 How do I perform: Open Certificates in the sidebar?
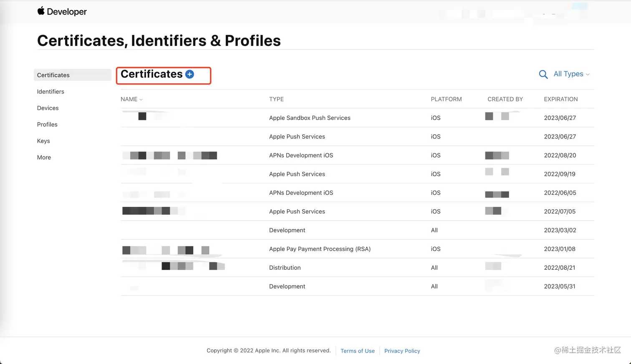[x=53, y=75]
